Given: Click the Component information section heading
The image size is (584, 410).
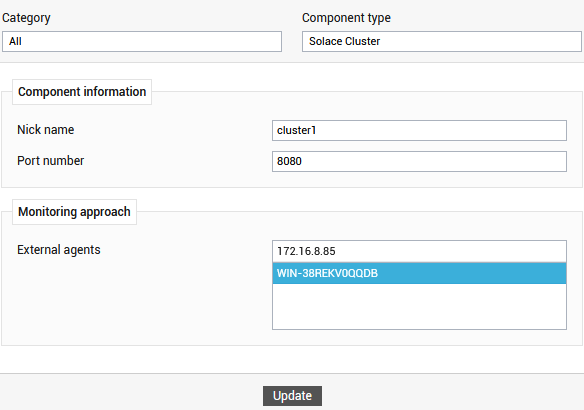Looking at the screenshot, I should coord(82,92).
